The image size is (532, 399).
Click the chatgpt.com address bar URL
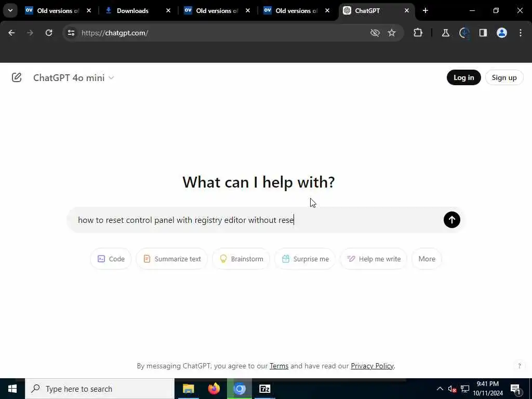[x=115, y=33]
